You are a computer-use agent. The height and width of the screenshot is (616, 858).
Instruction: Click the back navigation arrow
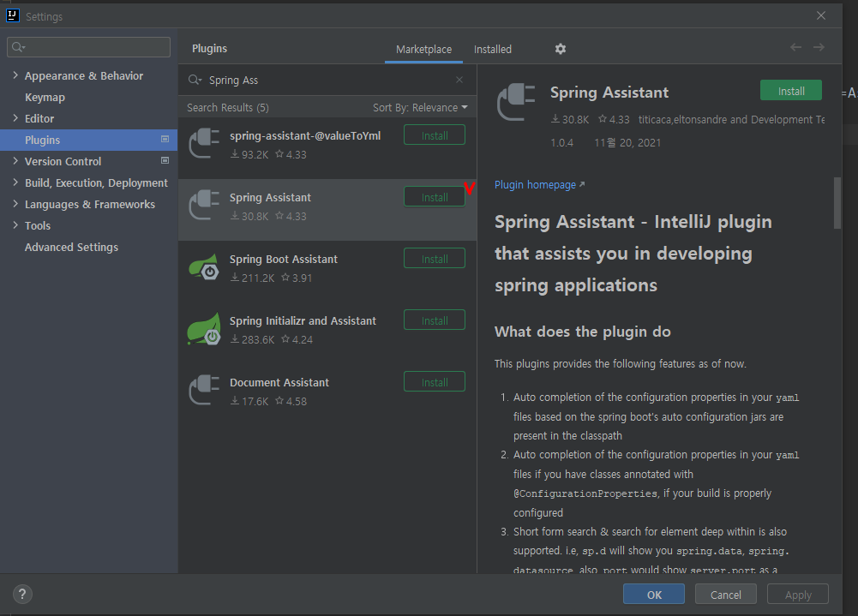point(795,47)
